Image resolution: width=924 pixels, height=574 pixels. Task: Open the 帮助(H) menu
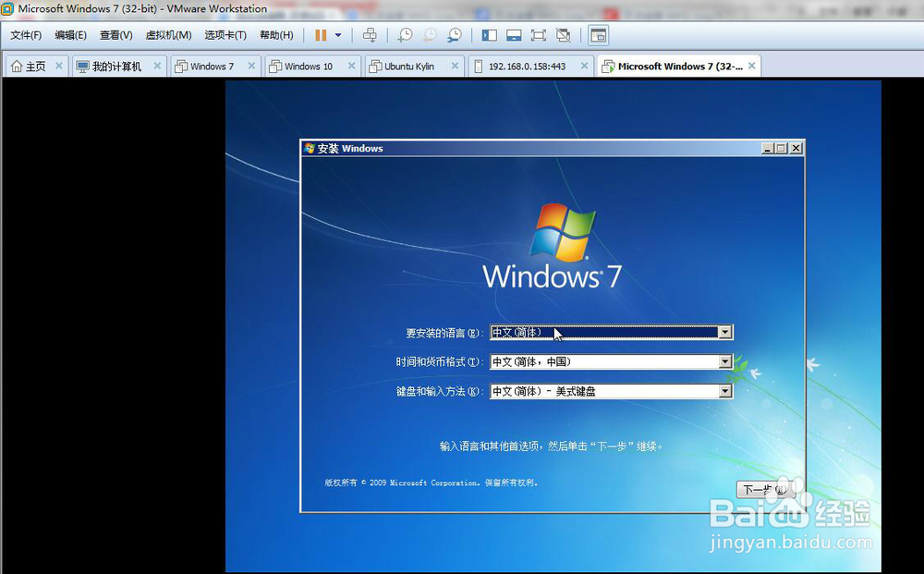pyautogui.click(x=276, y=35)
